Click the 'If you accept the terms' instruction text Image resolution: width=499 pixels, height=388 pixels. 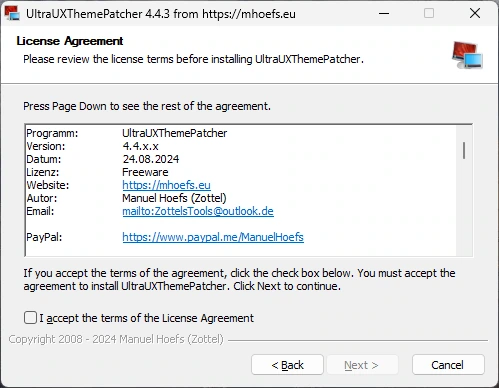(239, 279)
